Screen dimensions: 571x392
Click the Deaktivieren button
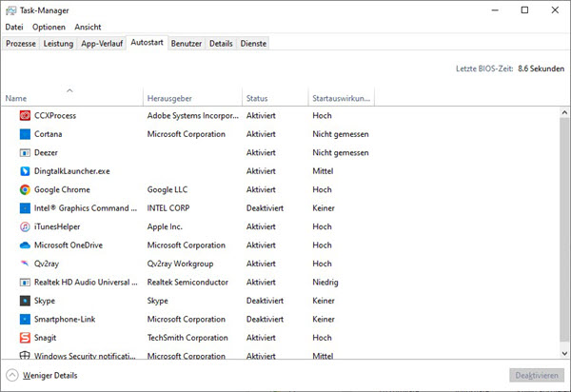[537, 375]
